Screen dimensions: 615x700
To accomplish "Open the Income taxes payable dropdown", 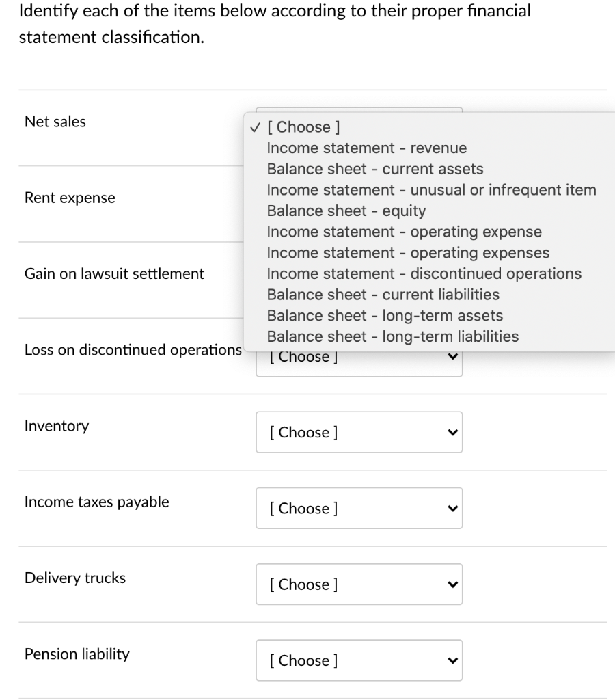I will click(x=359, y=508).
